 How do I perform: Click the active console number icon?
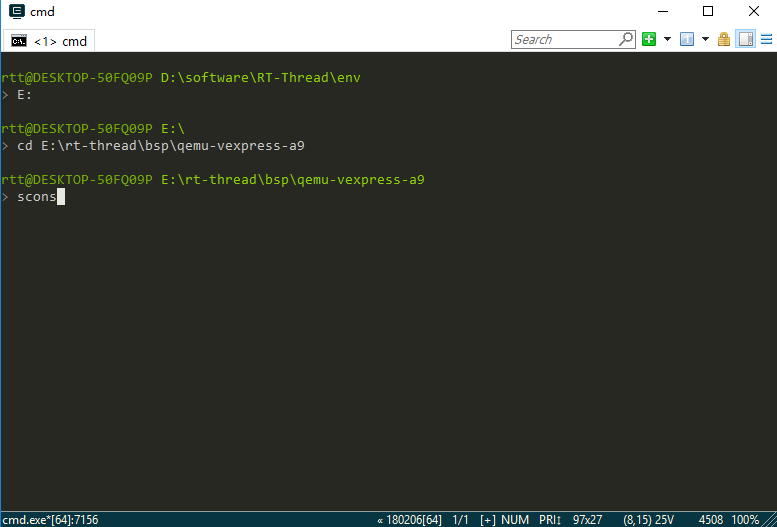686,39
